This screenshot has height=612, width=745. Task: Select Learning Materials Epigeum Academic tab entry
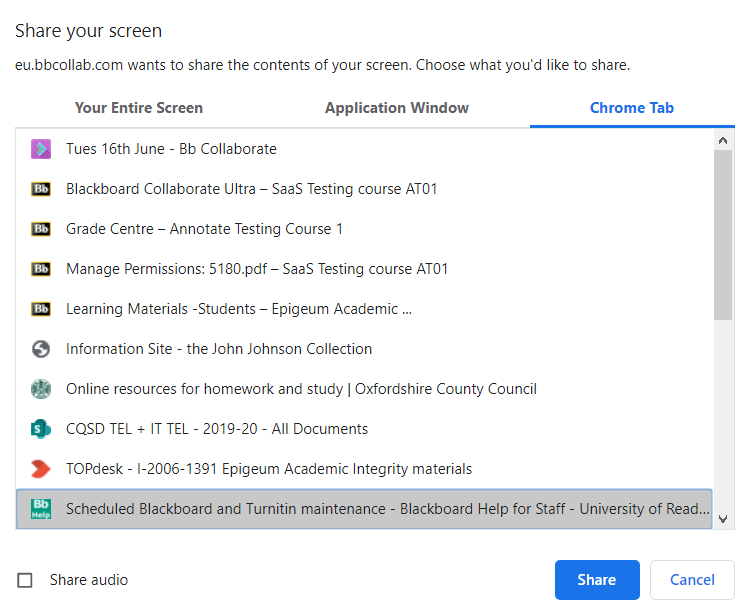(239, 309)
